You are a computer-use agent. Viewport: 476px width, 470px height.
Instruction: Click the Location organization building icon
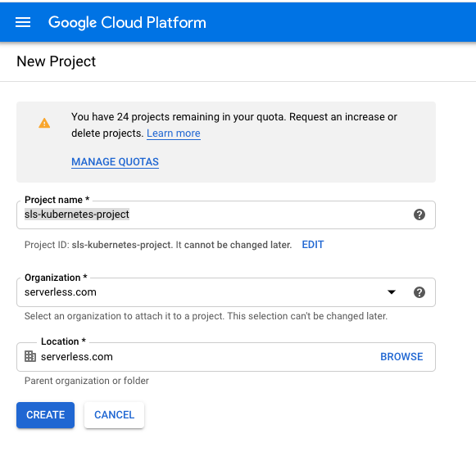click(30, 356)
